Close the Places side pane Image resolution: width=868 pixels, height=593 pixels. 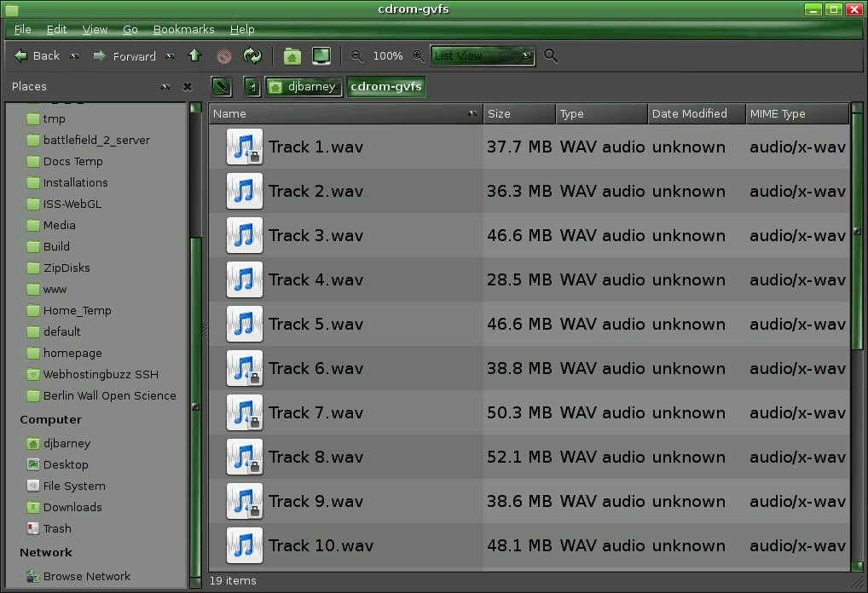click(x=188, y=87)
